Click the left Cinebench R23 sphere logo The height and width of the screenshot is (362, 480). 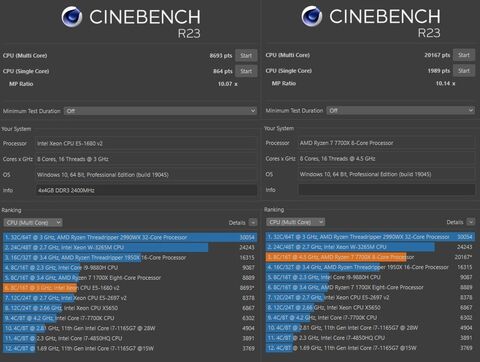point(72,17)
